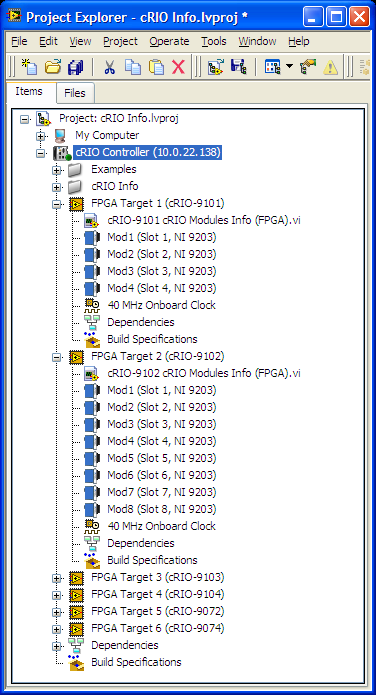Collapse the Project: cRIO Info.lvproj root node
376x695 pixels.
pyautogui.click(x=24, y=119)
